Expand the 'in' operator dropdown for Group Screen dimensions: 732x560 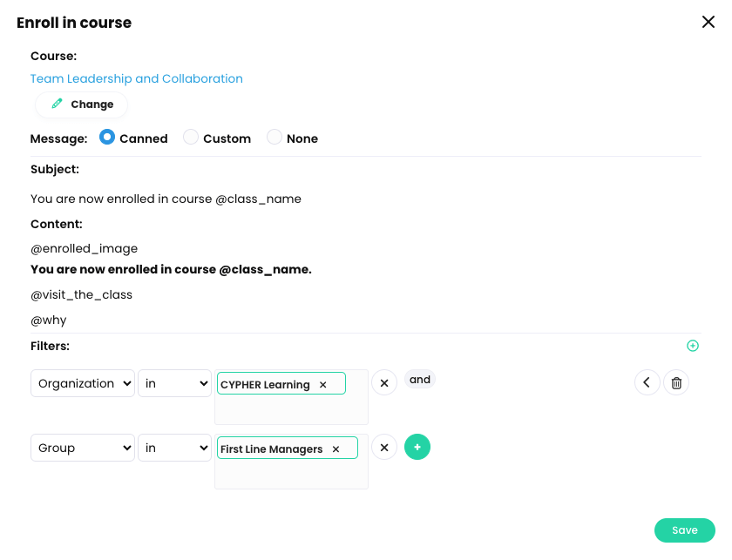pyautogui.click(x=174, y=447)
